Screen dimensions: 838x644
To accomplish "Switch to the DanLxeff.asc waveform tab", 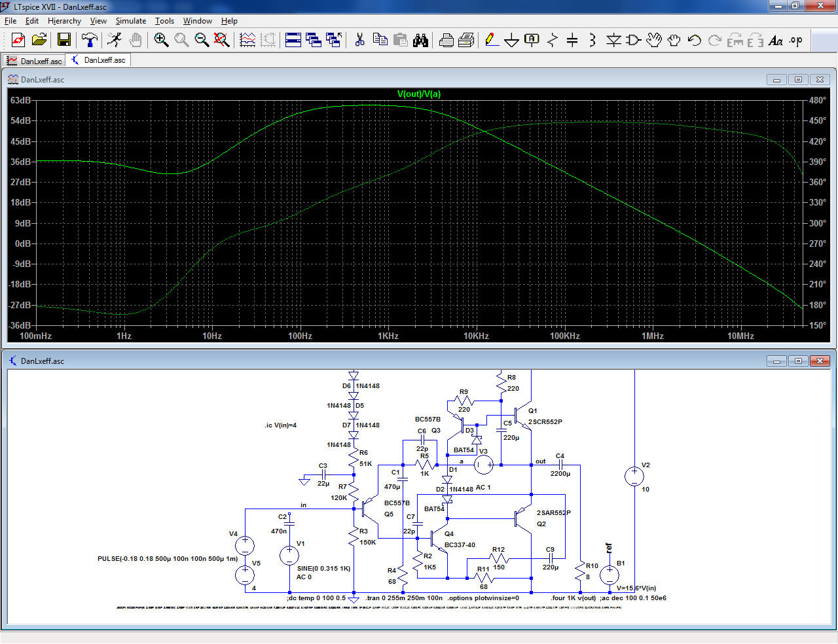I will pos(35,61).
